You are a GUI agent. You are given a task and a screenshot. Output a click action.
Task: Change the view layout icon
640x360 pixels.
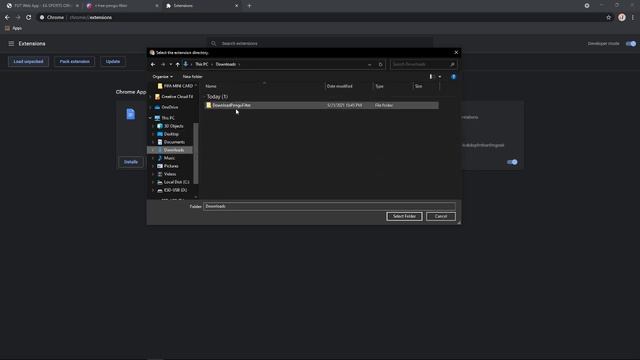432,77
